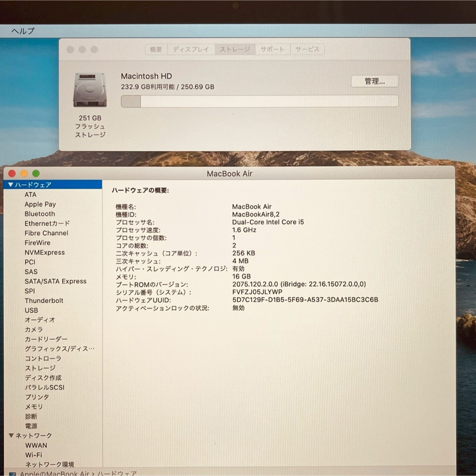Open the サービス tab
Image resolution: width=476 pixels, height=476 pixels.
(307, 49)
